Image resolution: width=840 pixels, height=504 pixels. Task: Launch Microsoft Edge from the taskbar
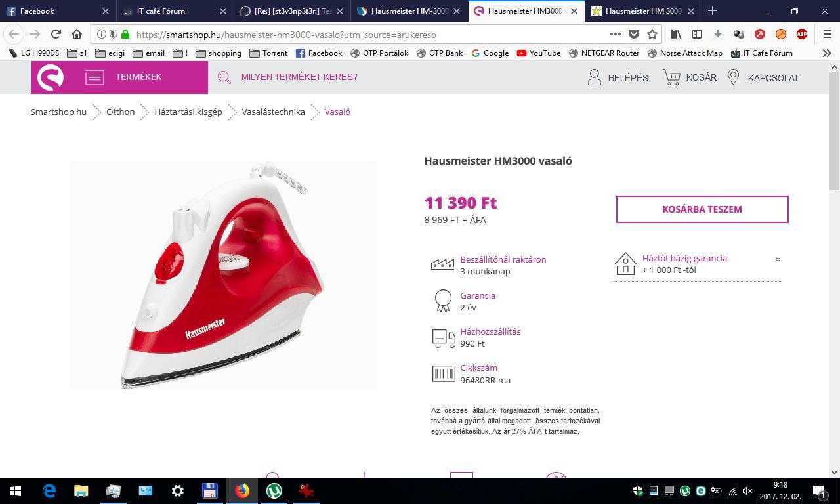click(x=49, y=491)
